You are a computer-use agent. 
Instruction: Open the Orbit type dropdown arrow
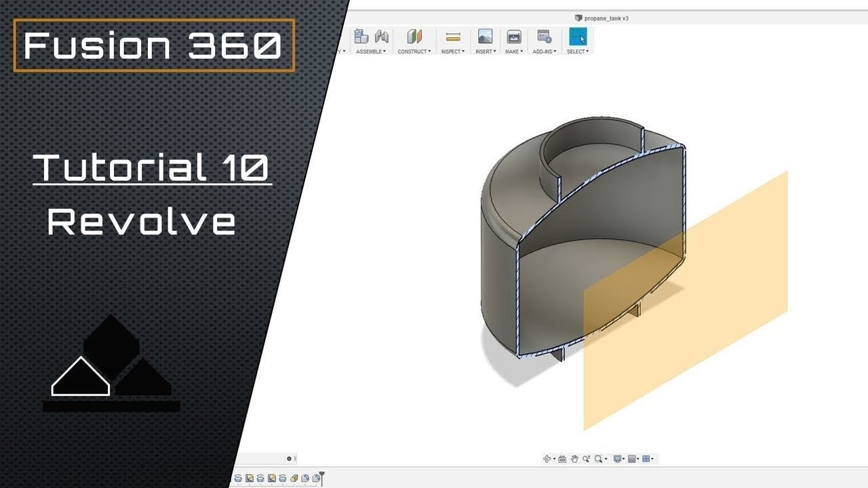pyautogui.click(x=555, y=459)
